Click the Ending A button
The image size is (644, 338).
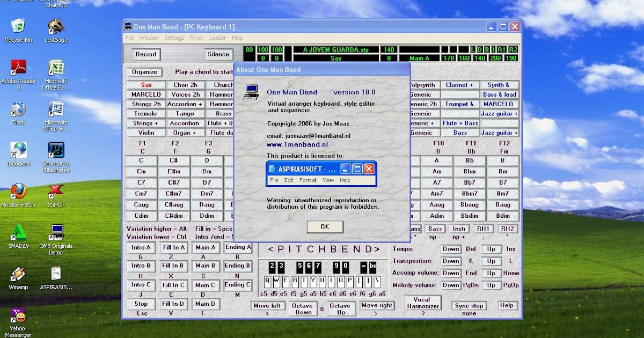pos(238,247)
